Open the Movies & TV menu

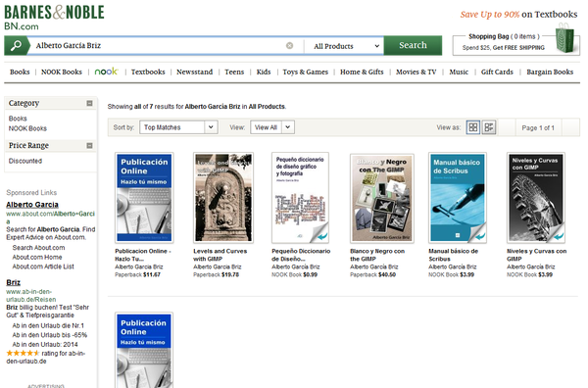tap(416, 72)
